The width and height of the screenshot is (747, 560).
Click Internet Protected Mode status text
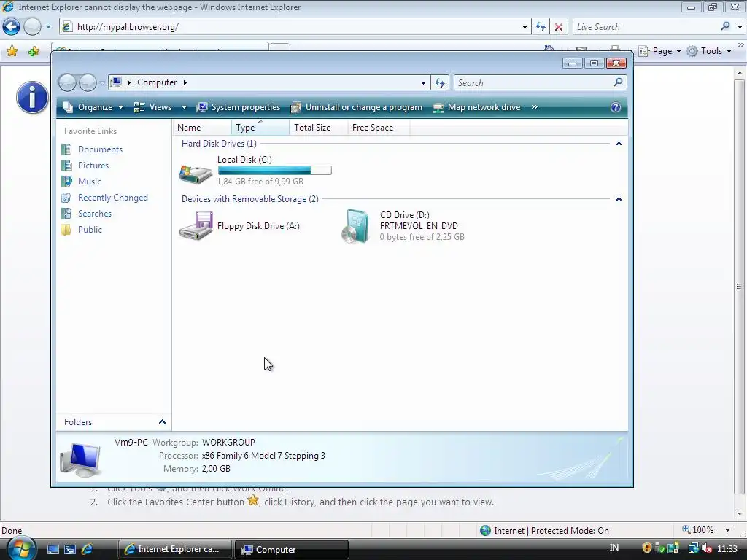click(x=551, y=531)
